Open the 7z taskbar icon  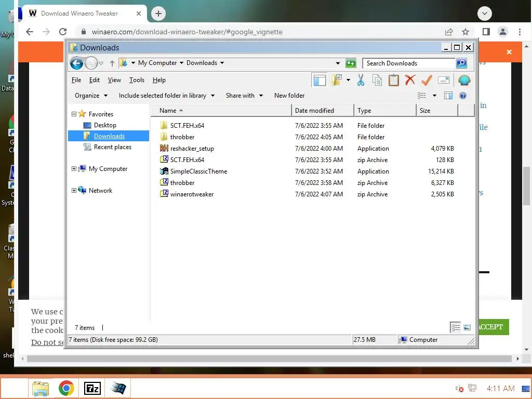pyautogui.click(x=92, y=388)
